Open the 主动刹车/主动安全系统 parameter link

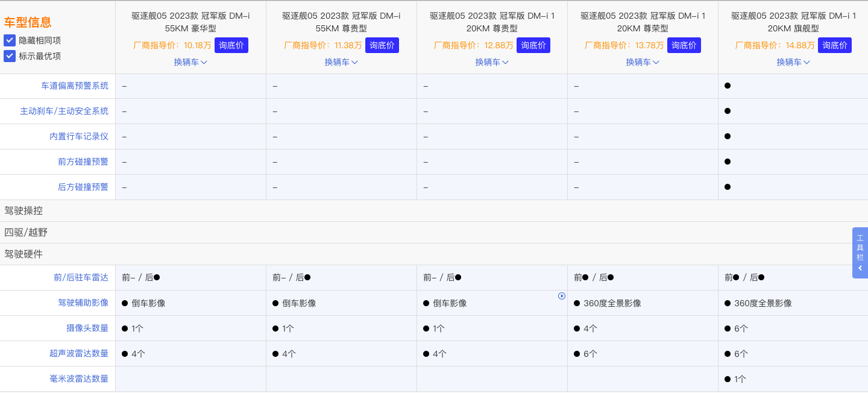[x=64, y=112]
